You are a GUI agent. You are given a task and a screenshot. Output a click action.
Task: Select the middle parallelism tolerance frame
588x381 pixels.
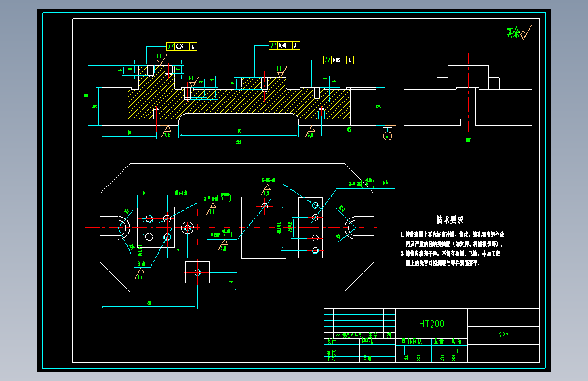point(284,45)
